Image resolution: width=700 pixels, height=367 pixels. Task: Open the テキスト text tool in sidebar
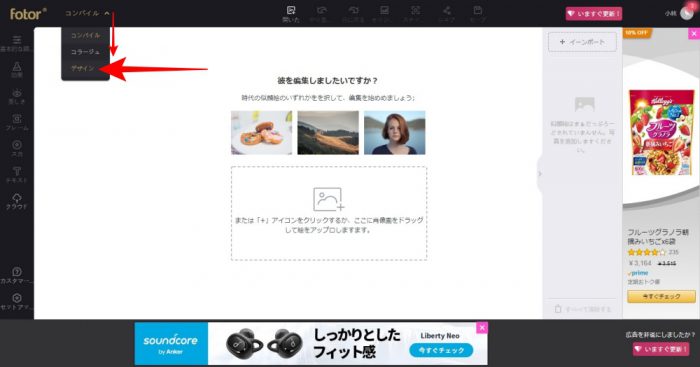(17, 175)
